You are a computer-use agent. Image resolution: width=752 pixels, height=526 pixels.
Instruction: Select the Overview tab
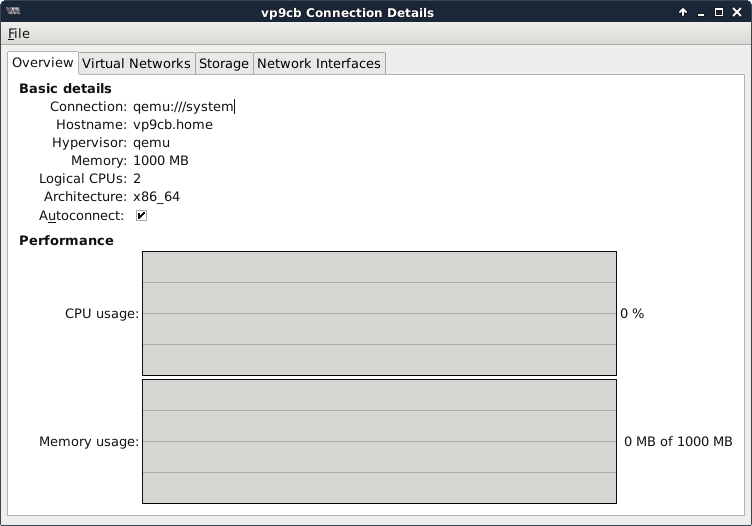(x=42, y=63)
